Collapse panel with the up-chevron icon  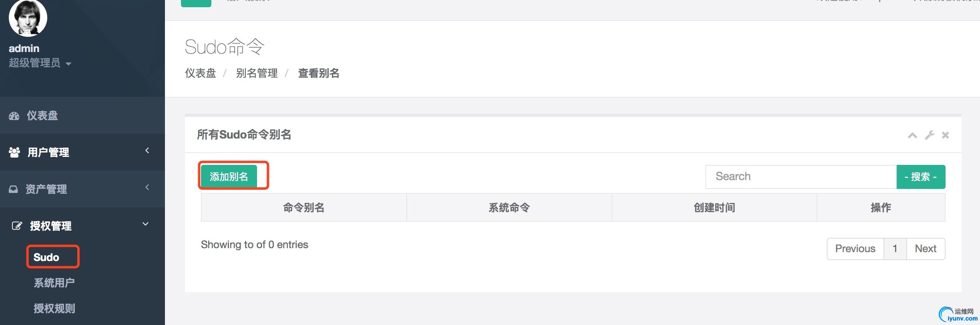tap(912, 135)
